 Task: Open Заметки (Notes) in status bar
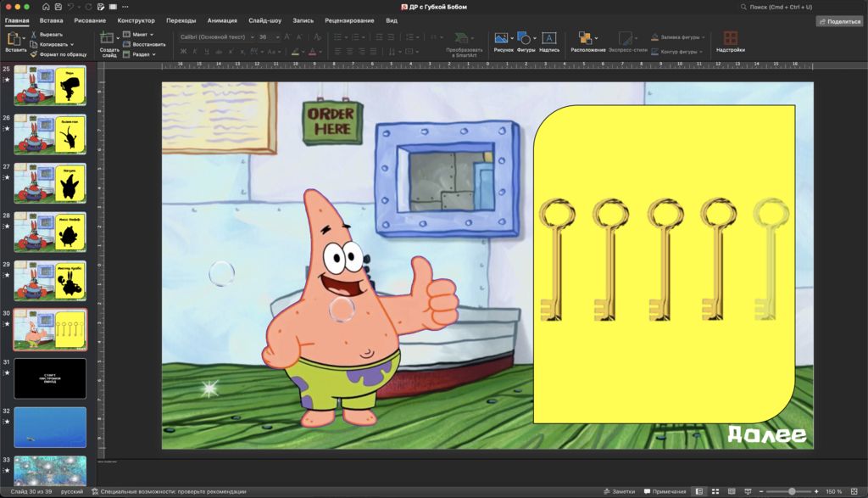619,491
